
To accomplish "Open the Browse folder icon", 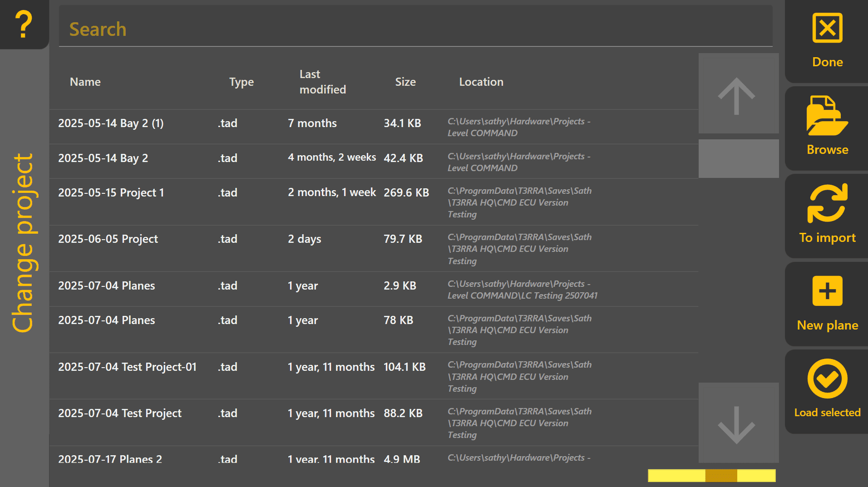I will pos(827,116).
